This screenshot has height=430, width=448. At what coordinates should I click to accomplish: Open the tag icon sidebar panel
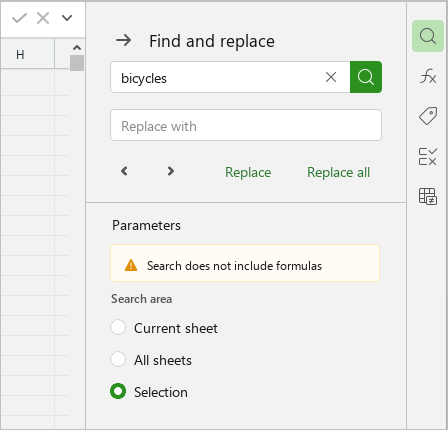coord(428,116)
